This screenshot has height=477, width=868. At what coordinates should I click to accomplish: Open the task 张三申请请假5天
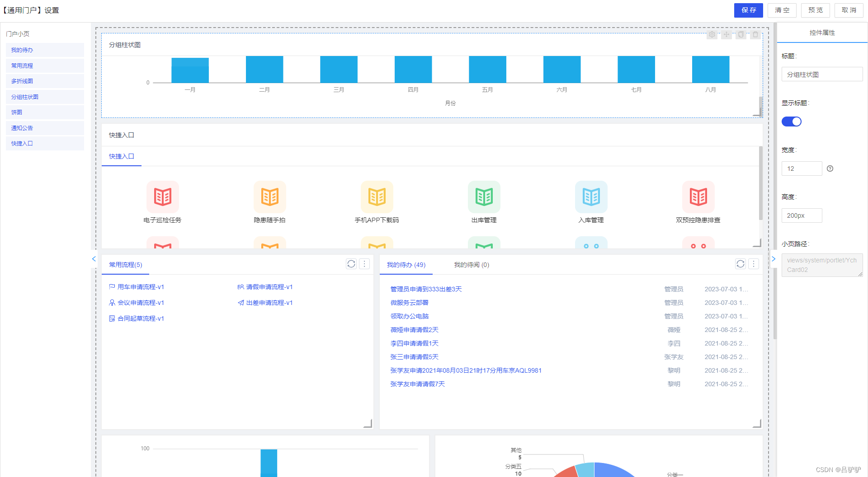tap(414, 357)
